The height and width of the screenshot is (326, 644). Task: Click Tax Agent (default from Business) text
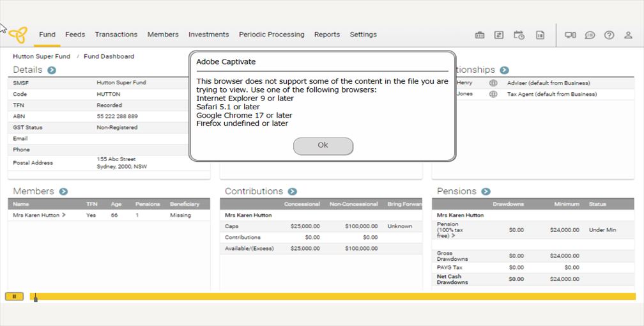(552, 94)
